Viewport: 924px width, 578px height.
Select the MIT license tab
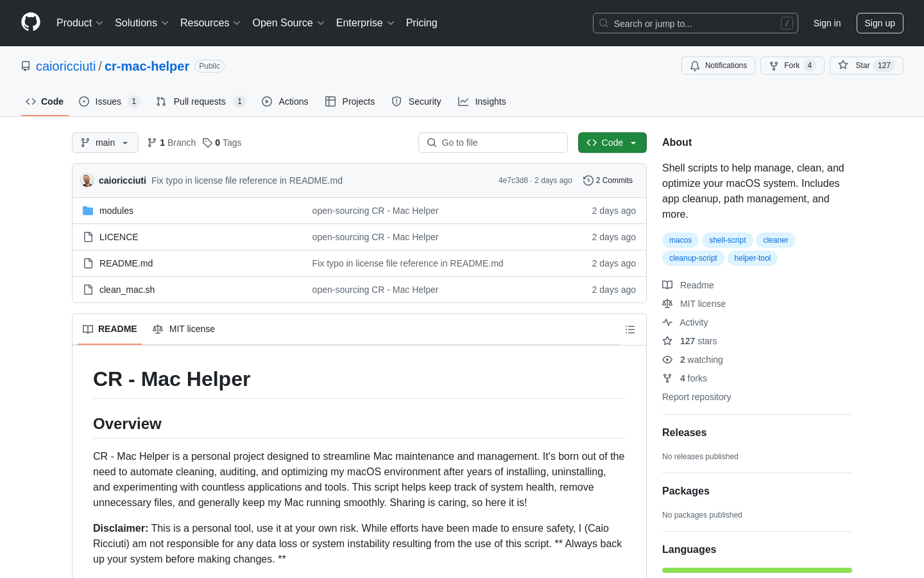[x=184, y=329]
